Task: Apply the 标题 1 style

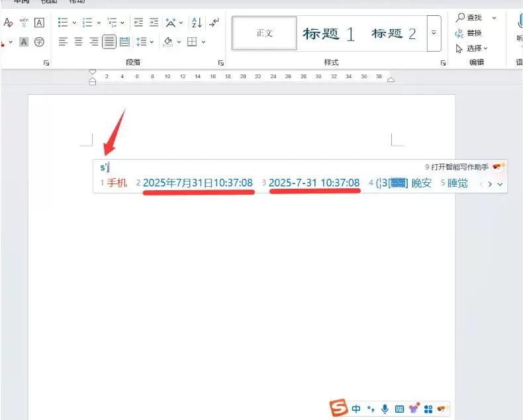Action: (x=328, y=34)
